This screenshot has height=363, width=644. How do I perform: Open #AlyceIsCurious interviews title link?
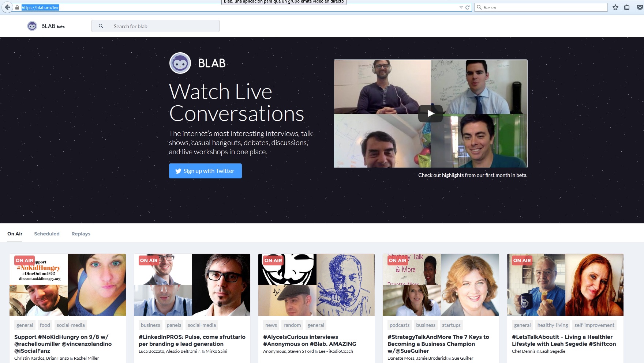pyautogui.click(x=310, y=340)
